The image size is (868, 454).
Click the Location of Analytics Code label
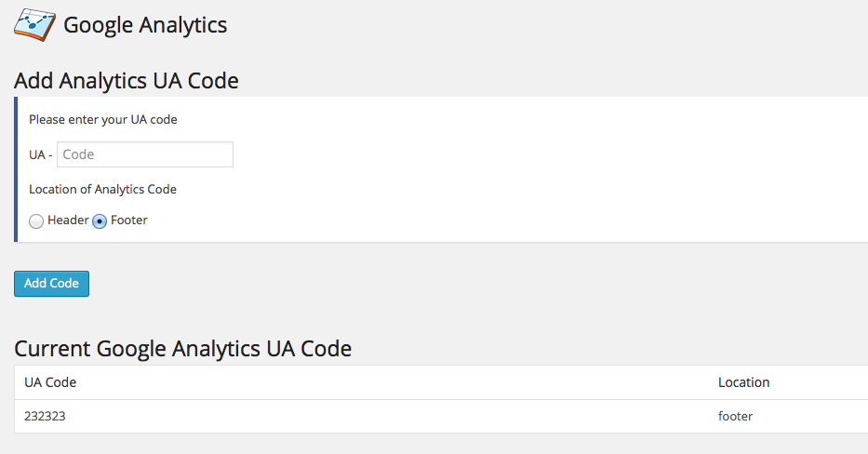pos(102,190)
